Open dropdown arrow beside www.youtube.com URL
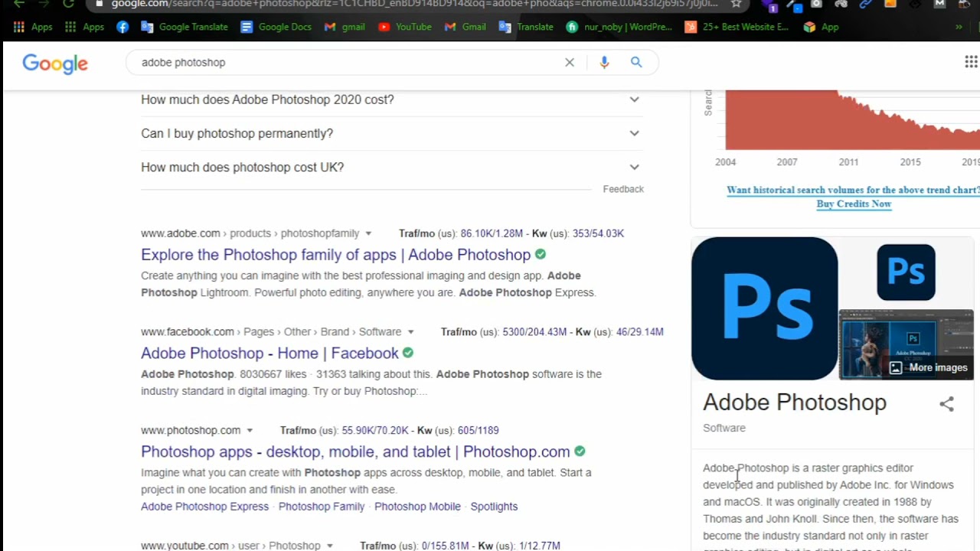 (x=330, y=546)
